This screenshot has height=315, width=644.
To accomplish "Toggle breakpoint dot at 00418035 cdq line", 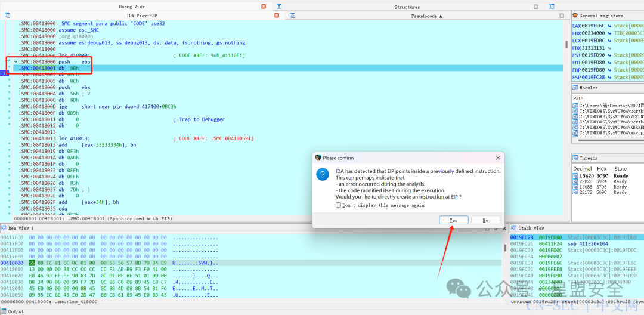I will (9, 208).
